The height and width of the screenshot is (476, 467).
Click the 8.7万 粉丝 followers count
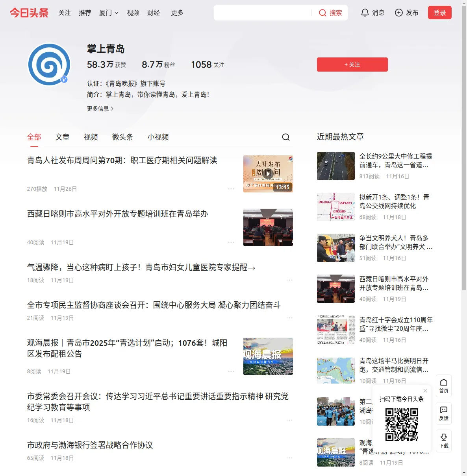pos(158,65)
